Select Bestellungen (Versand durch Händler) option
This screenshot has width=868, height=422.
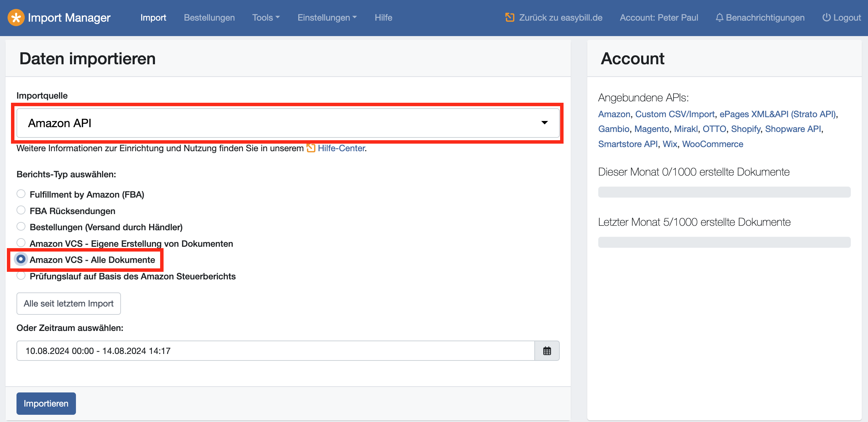(21, 226)
